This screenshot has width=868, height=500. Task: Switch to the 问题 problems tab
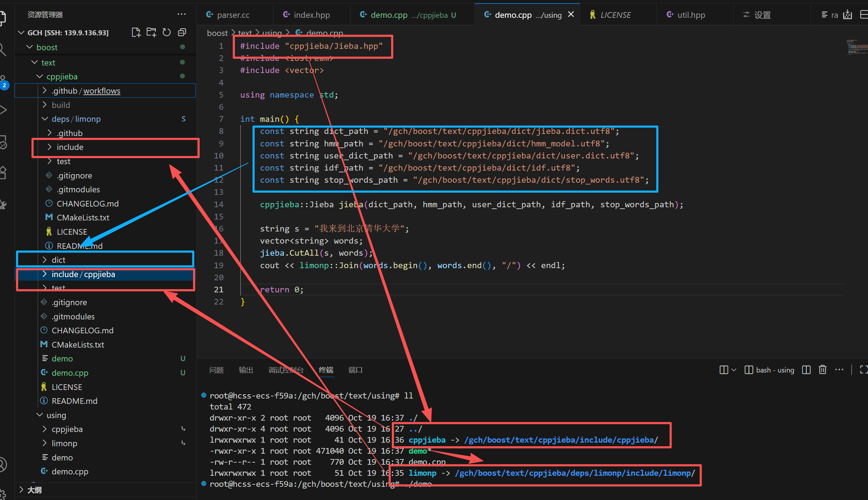point(216,370)
